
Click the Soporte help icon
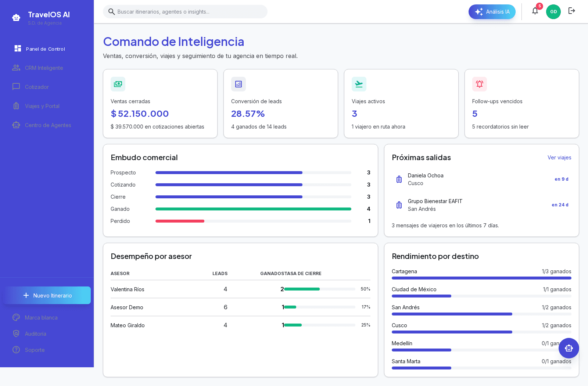coord(16,350)
